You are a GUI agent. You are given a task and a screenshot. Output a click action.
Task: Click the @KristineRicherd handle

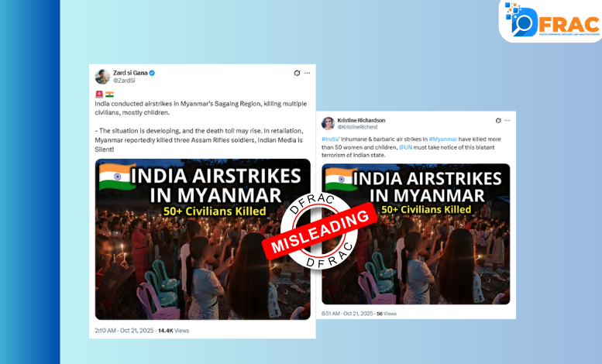point(357,127)
